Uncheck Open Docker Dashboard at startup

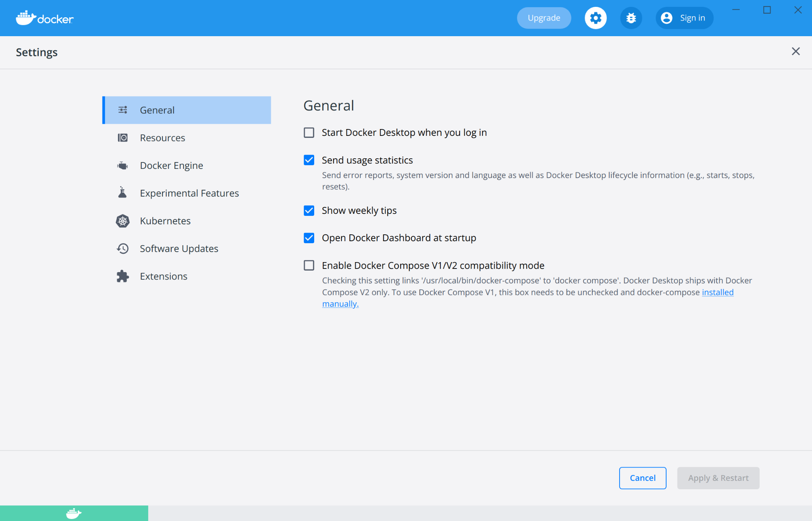click(x=309, y=238)
